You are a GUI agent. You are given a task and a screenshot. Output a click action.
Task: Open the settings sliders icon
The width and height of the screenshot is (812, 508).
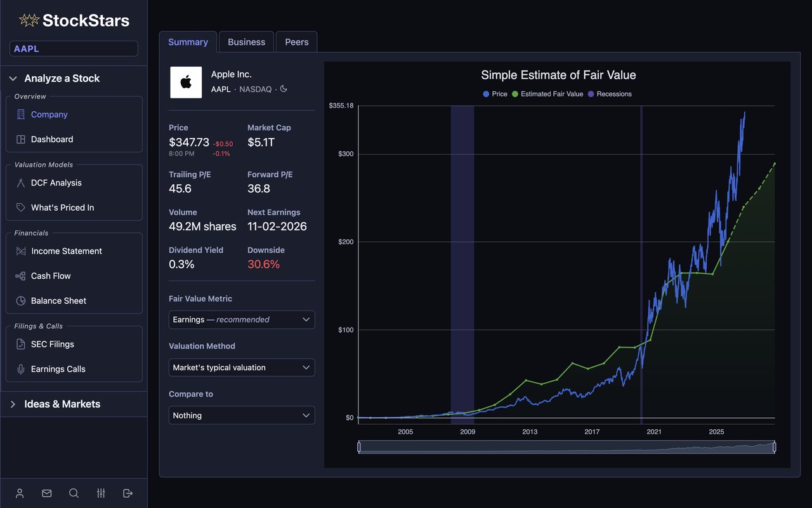[x=101, y=493]
